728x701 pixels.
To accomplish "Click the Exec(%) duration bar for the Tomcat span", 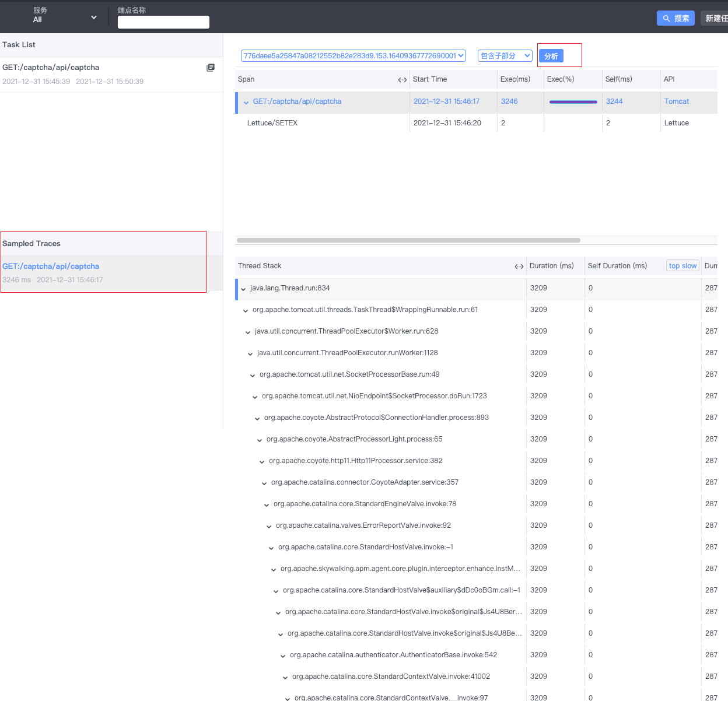I will pyautogui.click(x=572, y=101).
